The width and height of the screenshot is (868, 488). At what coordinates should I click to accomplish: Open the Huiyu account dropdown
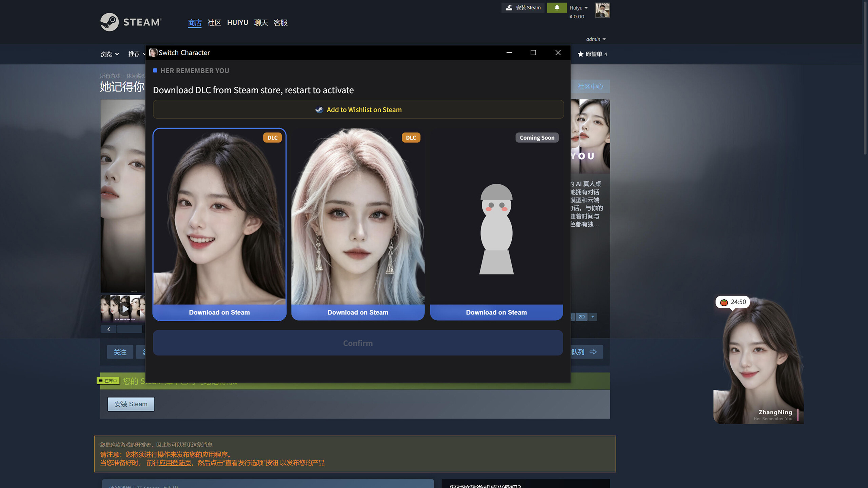point(578,8)
